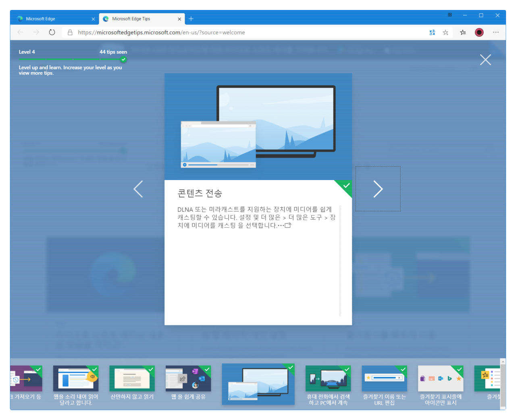Show the previous tip with left arrow
The width and height of the screenshot is (516, 420).
coord(138,189)
